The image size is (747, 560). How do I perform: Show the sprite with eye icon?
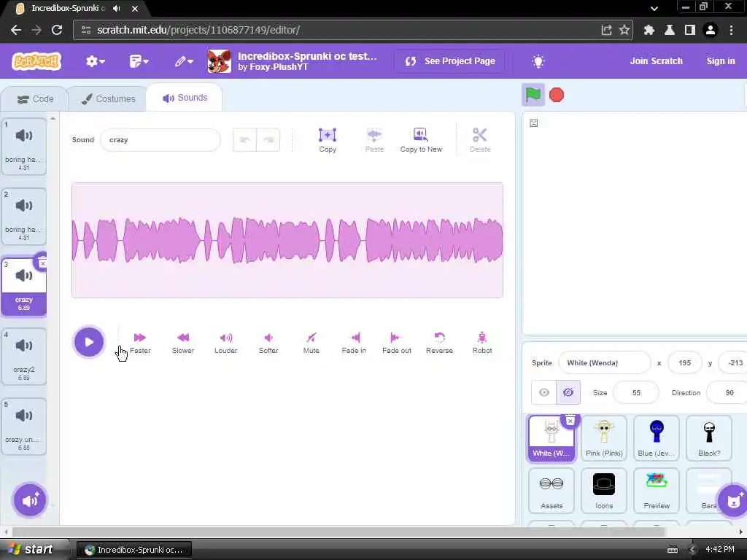pos(544,392)
